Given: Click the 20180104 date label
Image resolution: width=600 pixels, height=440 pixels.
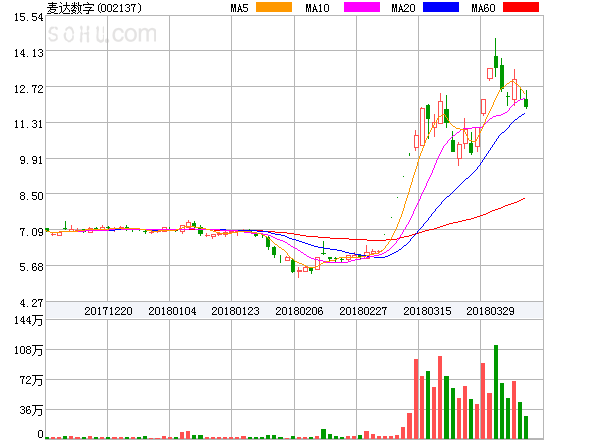Looking at the screenshot, I should (172, 311).
